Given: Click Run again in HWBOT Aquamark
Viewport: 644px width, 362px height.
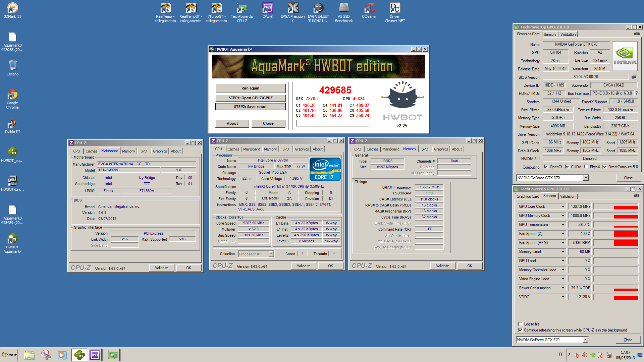Looking at the screenshot, I should point(250,88).
